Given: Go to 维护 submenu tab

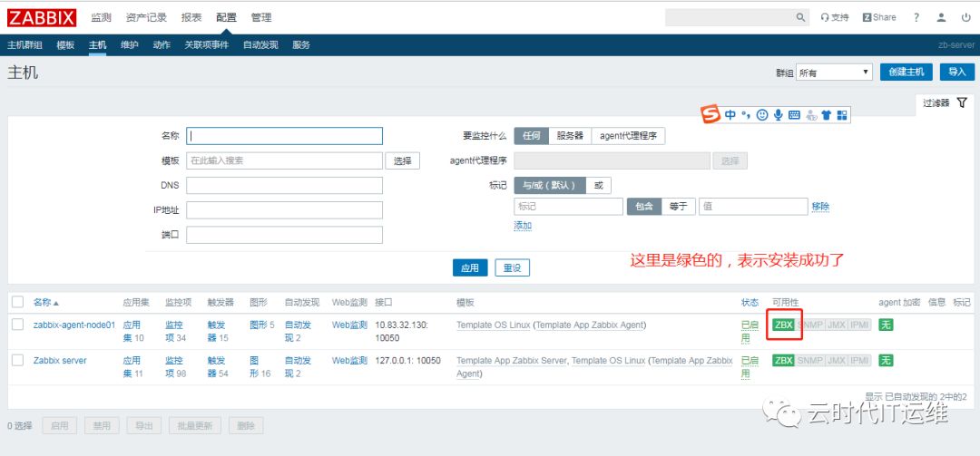Looking at the screenshot, I should point(130,45).
